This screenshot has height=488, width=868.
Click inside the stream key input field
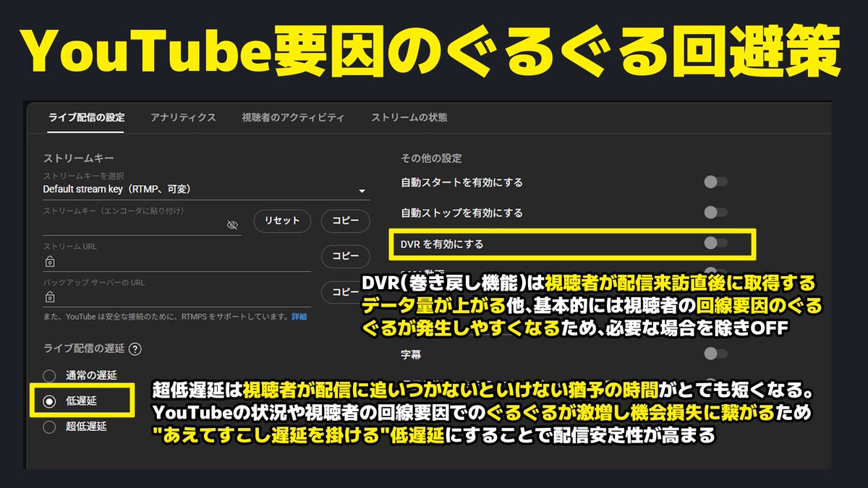point(130,225)
